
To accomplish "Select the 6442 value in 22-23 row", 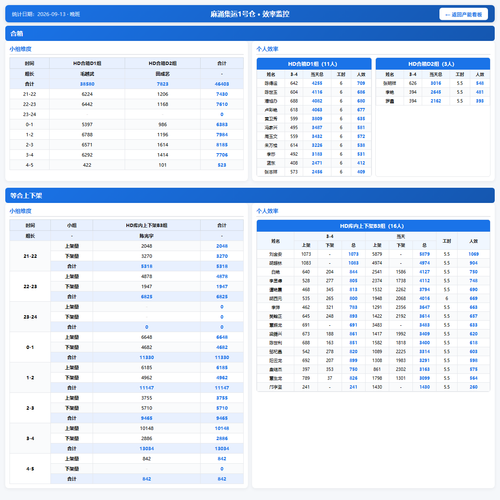I will [87, 104].
